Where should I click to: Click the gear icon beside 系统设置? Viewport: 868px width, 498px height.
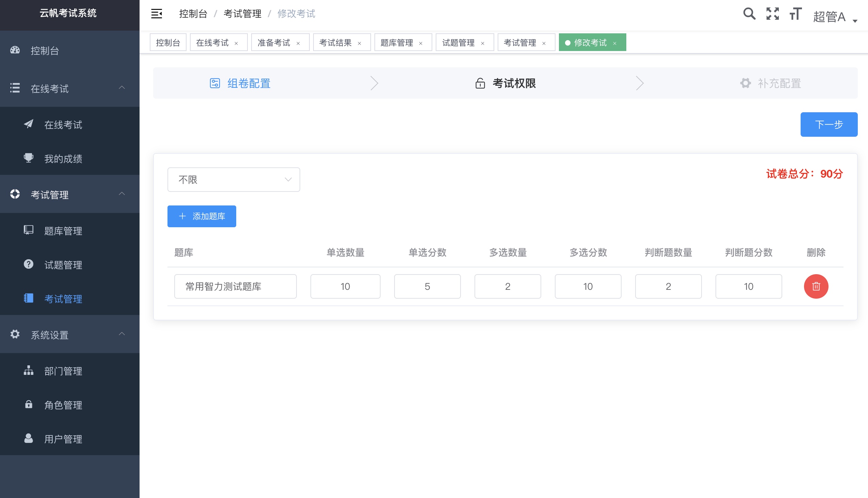14,334
